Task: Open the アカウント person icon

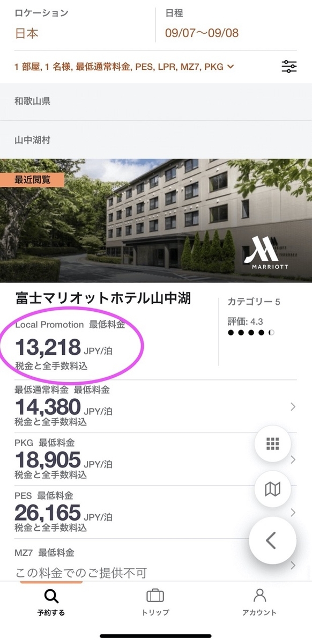Action: tap(259, 596)
